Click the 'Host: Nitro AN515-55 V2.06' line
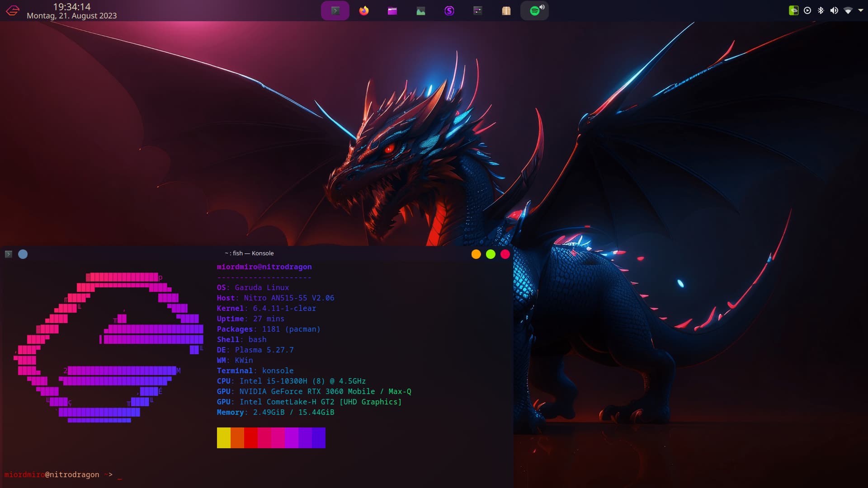This screenshot has width=868, height=488. 275,298
